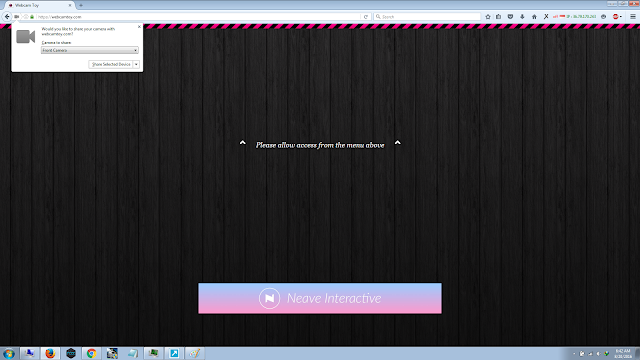Click the taskbar clock

click(x=623, y=353)
